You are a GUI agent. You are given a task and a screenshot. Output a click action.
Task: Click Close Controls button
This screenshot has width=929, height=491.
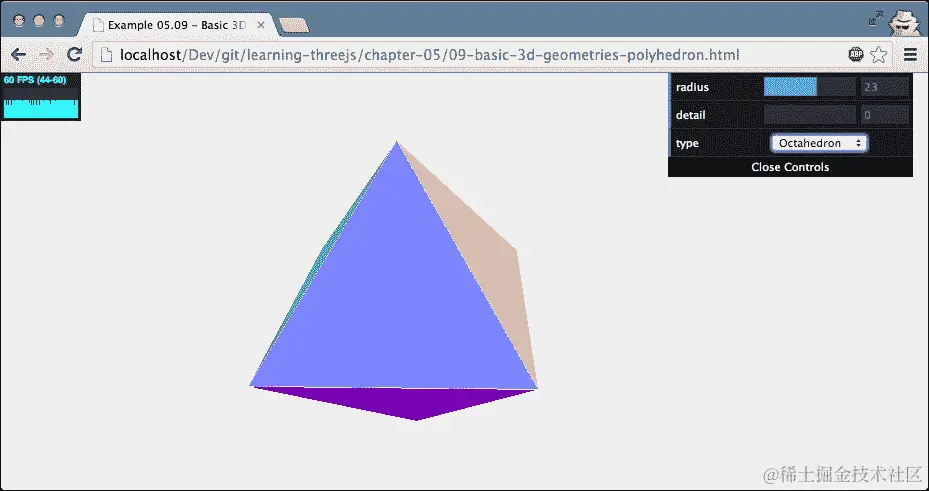point(790,167)
